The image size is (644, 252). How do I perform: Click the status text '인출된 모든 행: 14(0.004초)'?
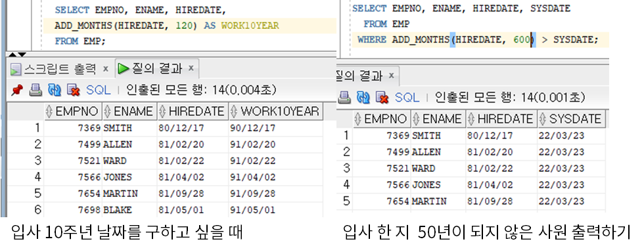point(201,89)
